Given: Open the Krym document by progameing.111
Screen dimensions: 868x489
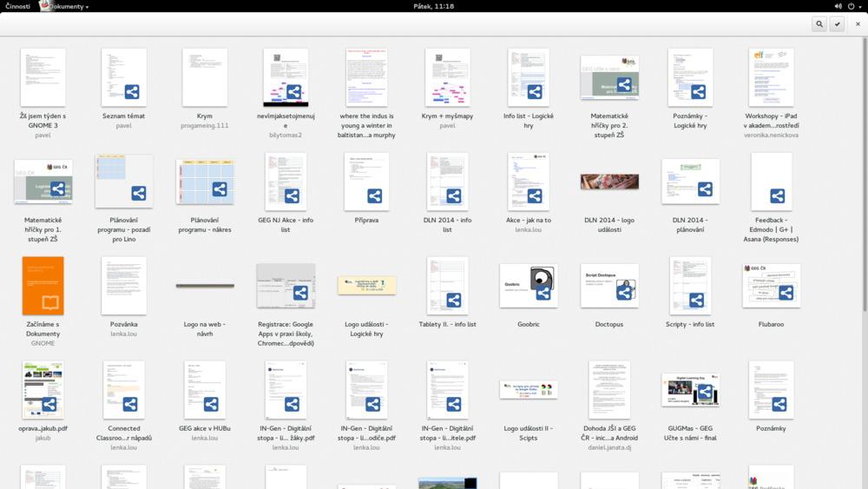Looking at the screenshot, I should (205, 77).
